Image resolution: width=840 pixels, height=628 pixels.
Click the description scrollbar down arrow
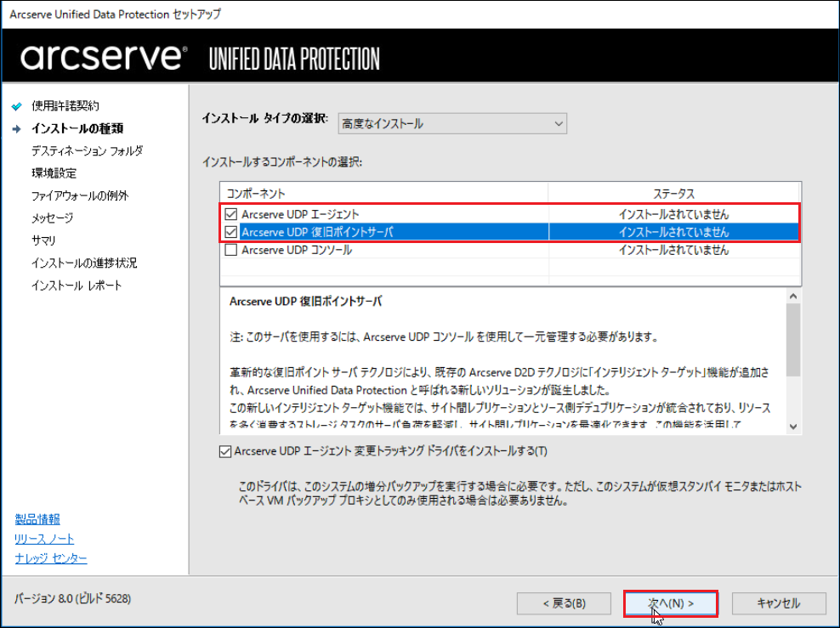pyautogui.click(x=793, y=427)
